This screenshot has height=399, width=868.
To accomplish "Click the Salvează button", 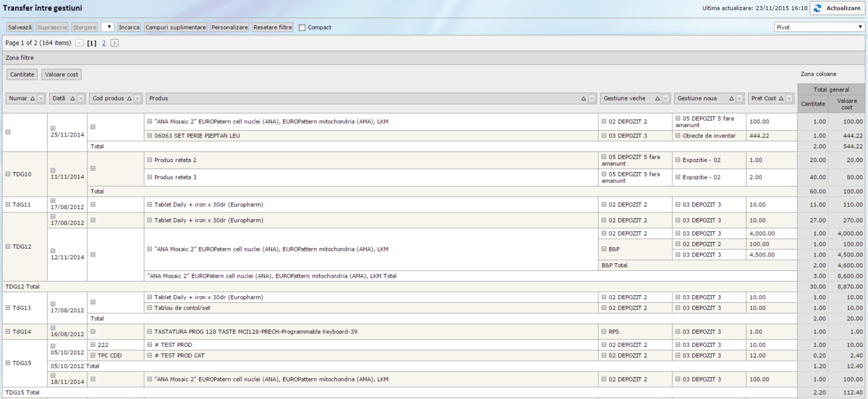I will click(20, 27).
